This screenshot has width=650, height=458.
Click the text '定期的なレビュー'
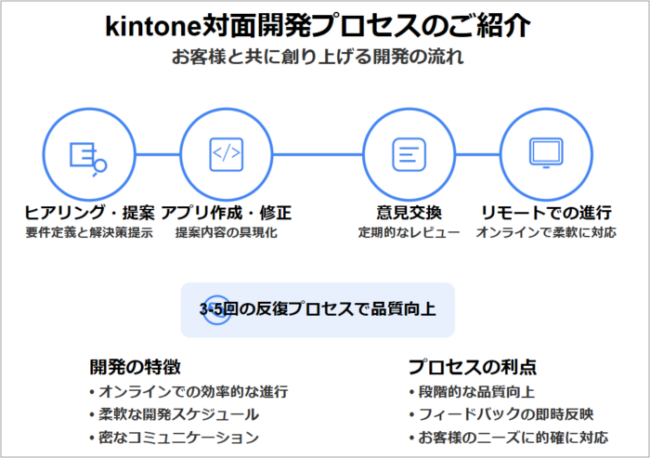pyautogui.click(x=409, y=233)
